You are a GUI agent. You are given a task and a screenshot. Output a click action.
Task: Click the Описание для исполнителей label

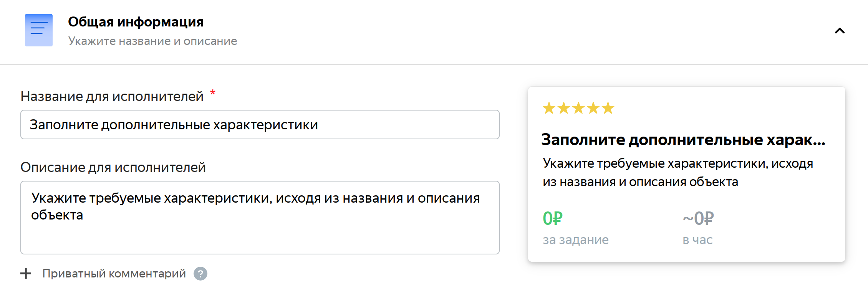113,167
